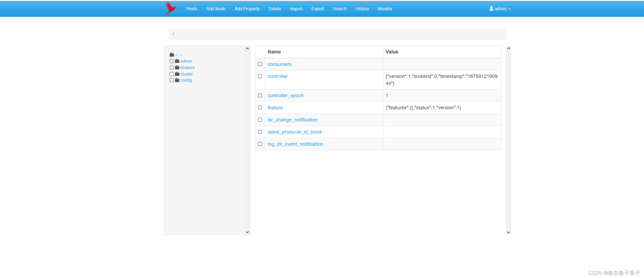Click the parent folder icon
This screenshot has width=644, height=278.
click(x=172, y=55)
